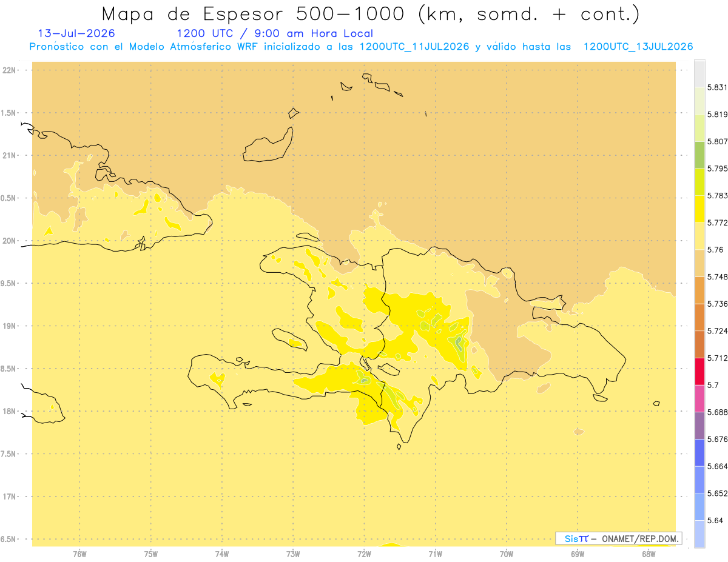Click '1200 UTC / 9:00 am Hora Local'

275,33
